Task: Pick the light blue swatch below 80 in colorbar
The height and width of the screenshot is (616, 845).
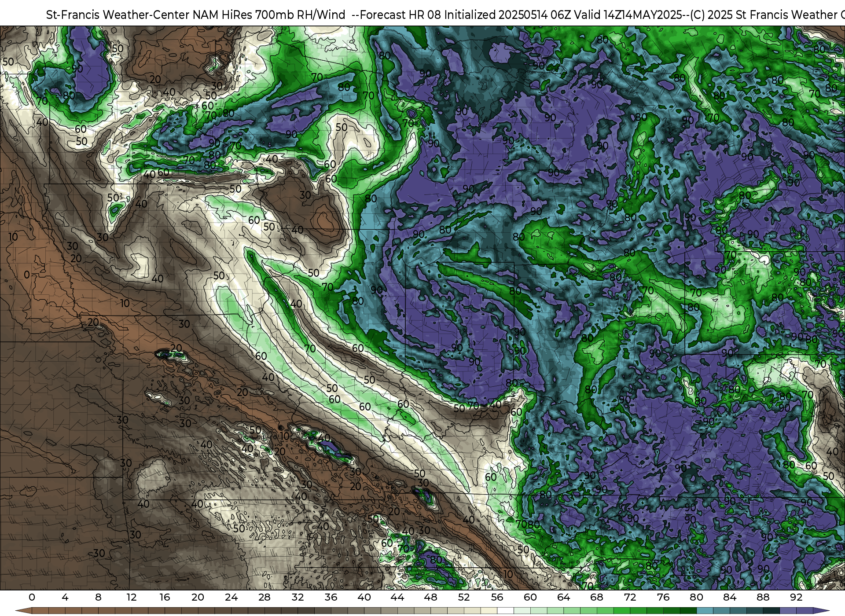Action: pos(705,611)
